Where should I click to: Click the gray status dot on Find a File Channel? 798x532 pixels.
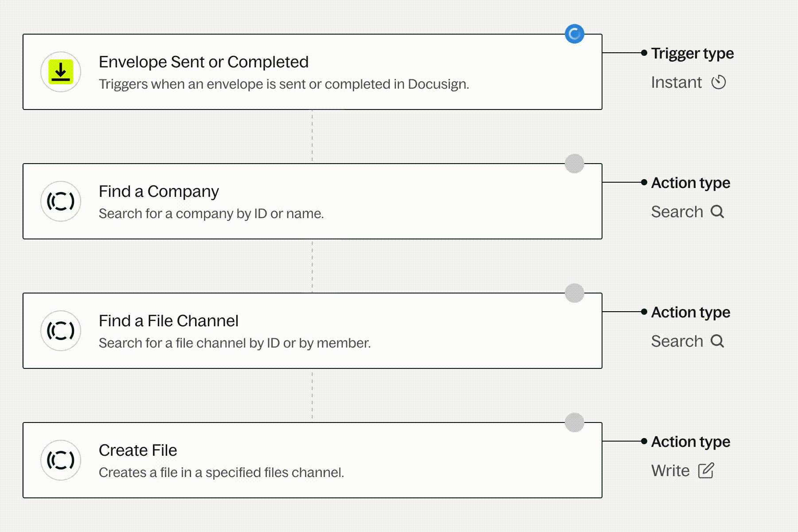[575, 293]
